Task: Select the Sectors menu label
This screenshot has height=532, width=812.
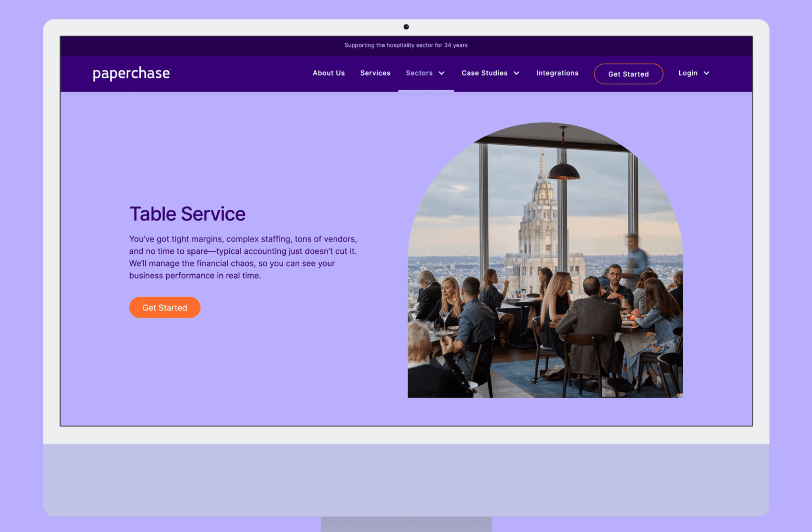Action: [x=419, y=73]
